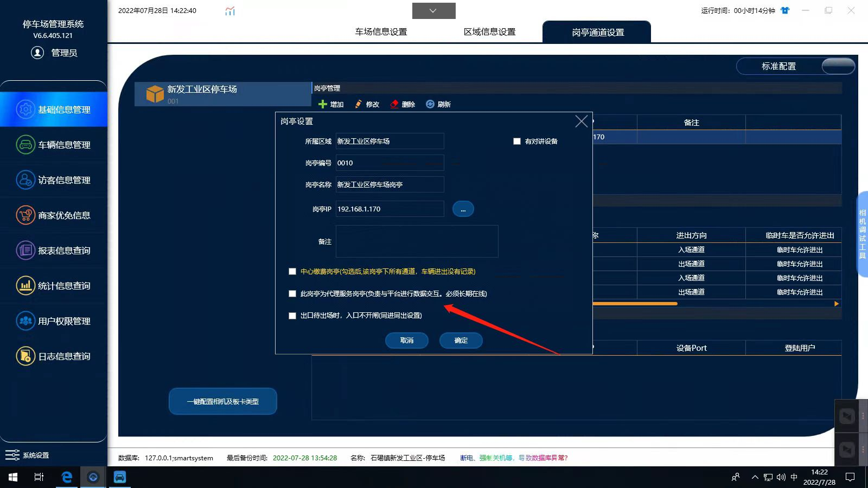868x488 pixels.
Task: Click the 岗亭名称 input field
Action: (x=390, y=184)
